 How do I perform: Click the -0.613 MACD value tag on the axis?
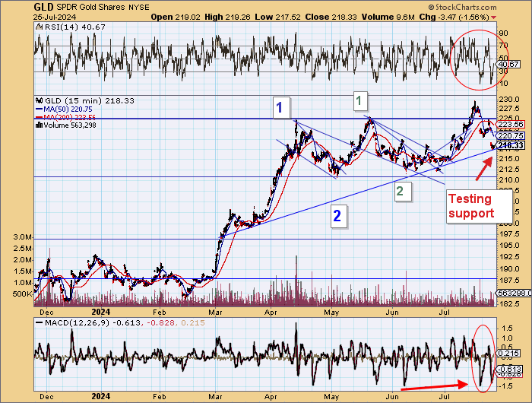pos(509,370)
